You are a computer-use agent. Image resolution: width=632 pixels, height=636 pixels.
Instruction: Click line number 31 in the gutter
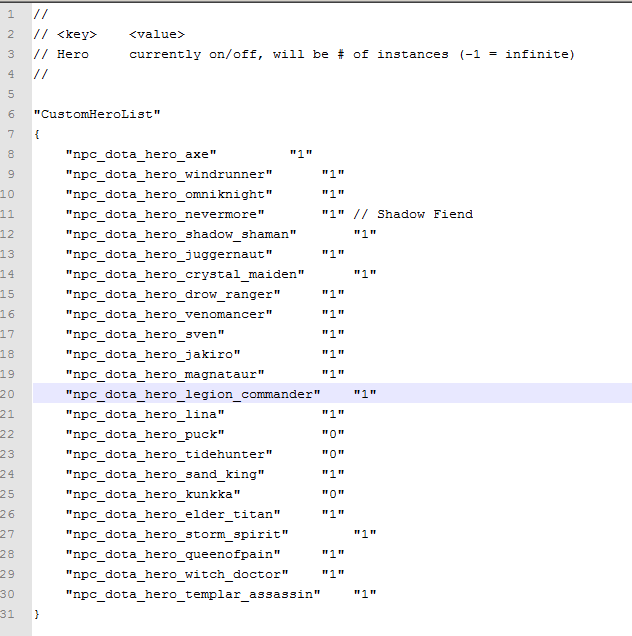click(8, 614)
